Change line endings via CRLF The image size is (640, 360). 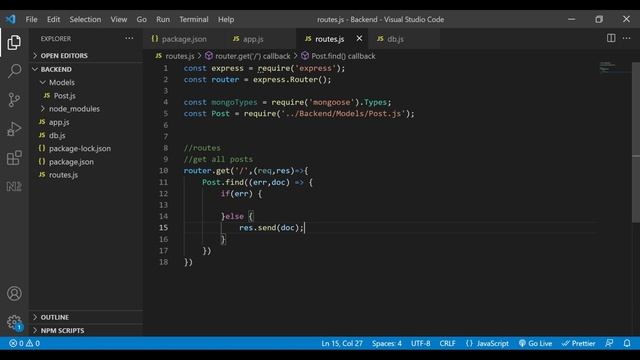(x=447, y=343)
